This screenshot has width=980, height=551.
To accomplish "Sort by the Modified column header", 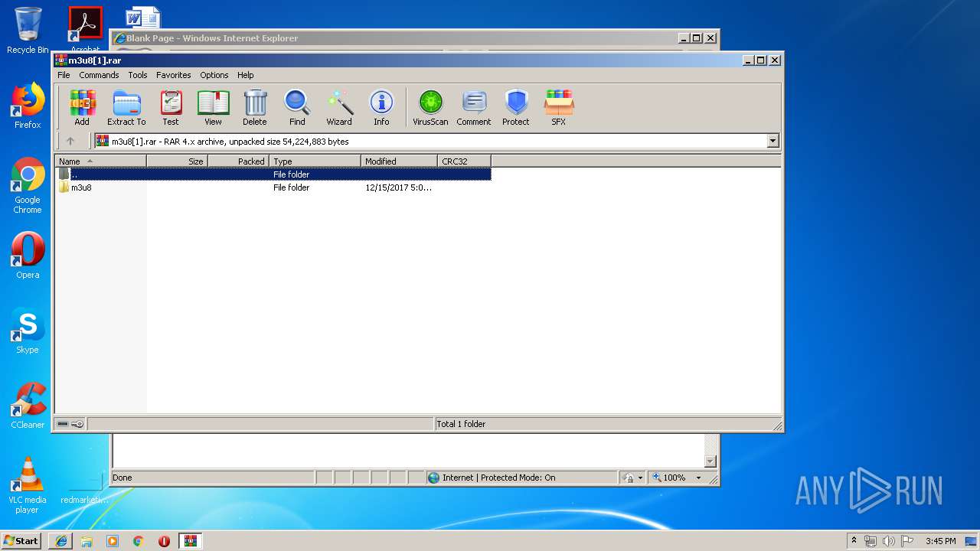I will point(399,161).
